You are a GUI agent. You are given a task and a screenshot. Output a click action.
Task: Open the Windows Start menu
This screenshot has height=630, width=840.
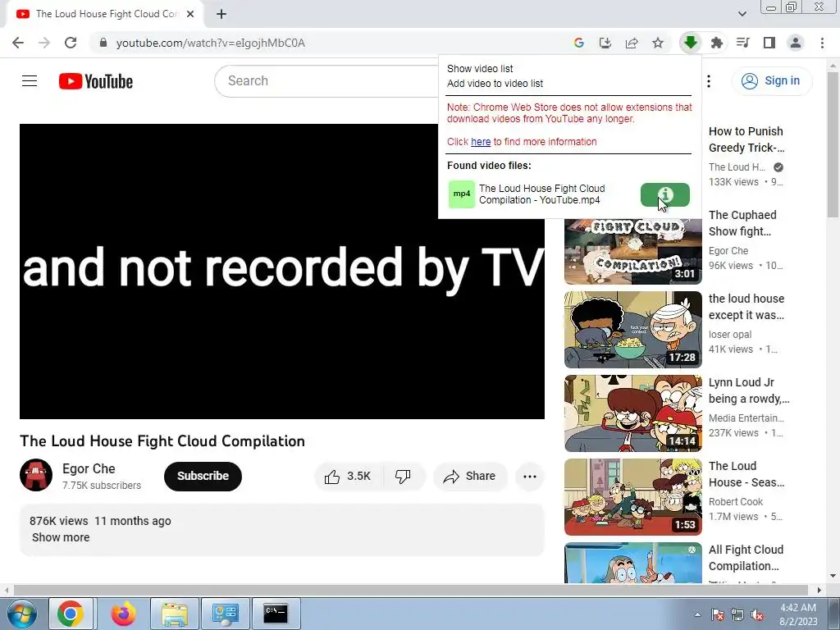point(21,614)
